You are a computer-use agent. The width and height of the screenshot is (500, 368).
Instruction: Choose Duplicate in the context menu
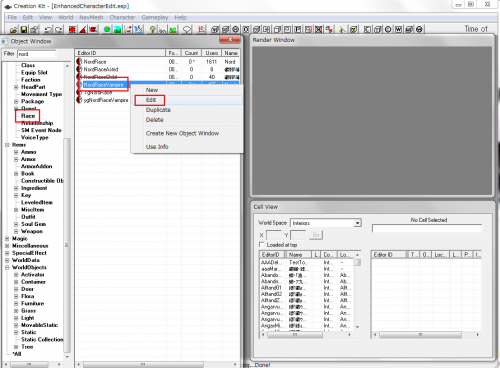[x=187, y=110]
